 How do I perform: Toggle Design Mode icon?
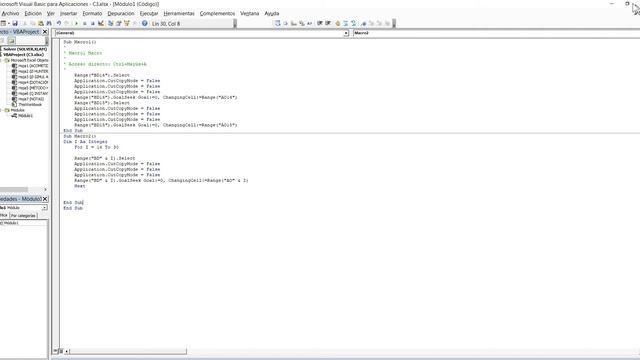click(x=101, y=24)
